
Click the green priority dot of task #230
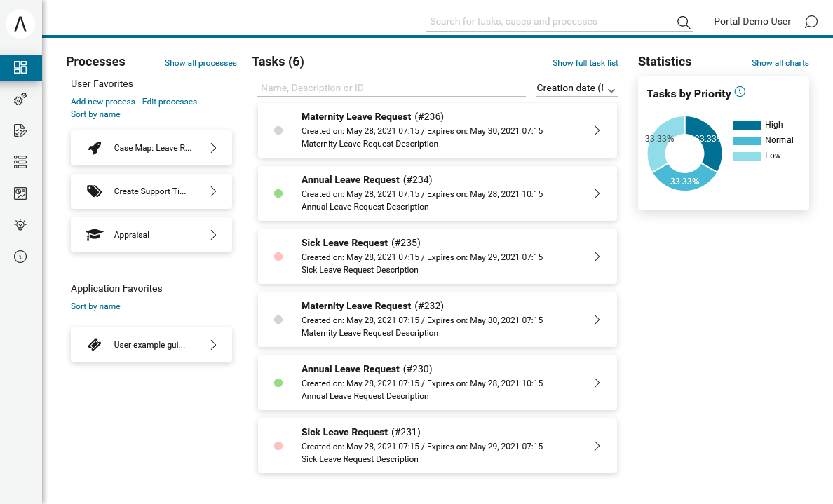[278, 383]
